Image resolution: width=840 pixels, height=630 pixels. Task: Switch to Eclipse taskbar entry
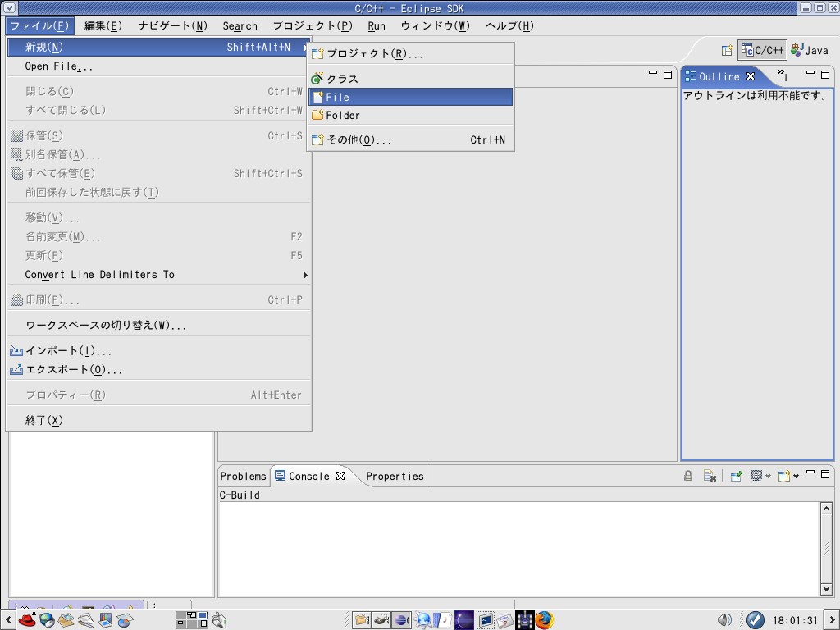point(401,620)
